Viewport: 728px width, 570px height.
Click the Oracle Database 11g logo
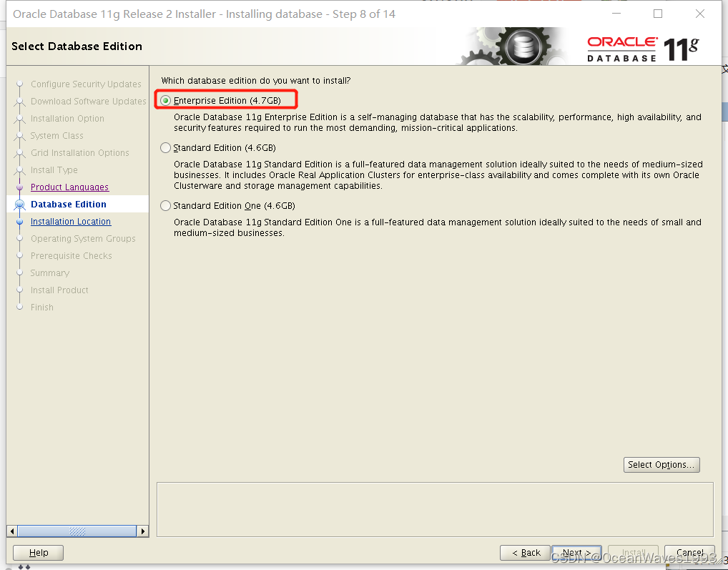[643, 49]
